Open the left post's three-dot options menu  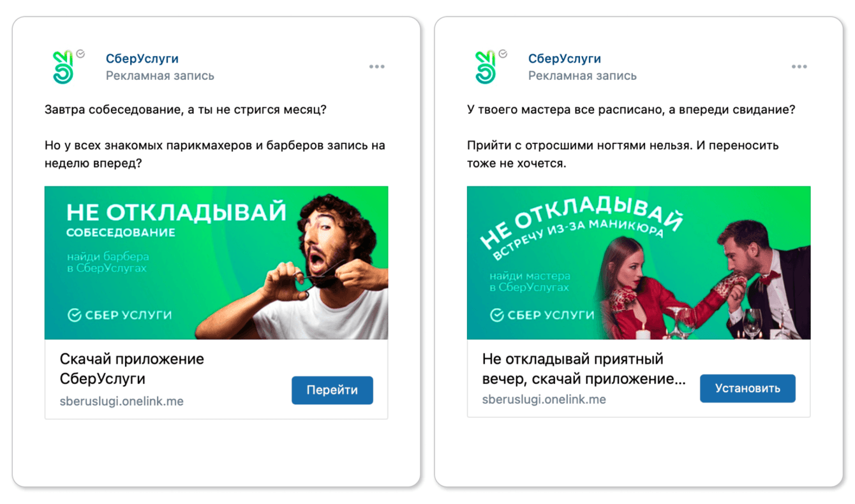pos(376,66)
